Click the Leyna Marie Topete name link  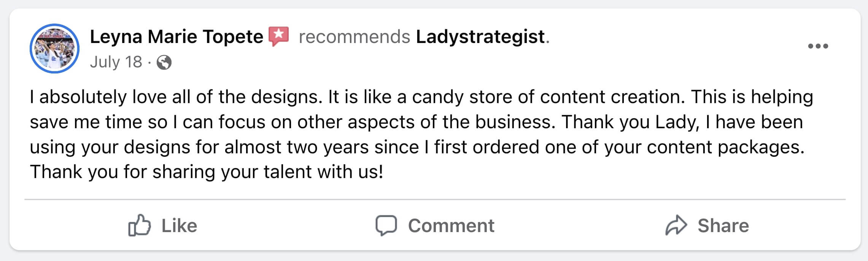176,37
